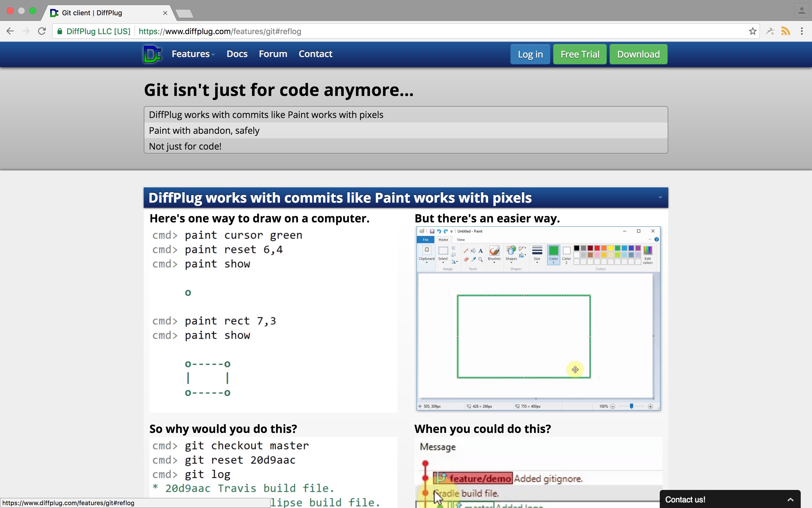Image resolution: width=812 pixels, height=508 pixels.
Task: Click the browser forward arrow
Action: [26, 31]
